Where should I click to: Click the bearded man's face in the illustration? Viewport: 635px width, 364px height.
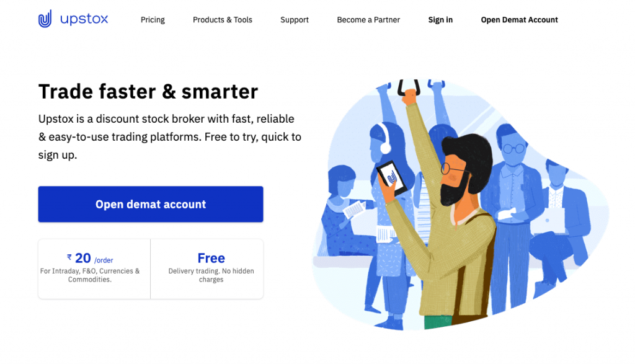pyautogui.click(x=456, y=178)
